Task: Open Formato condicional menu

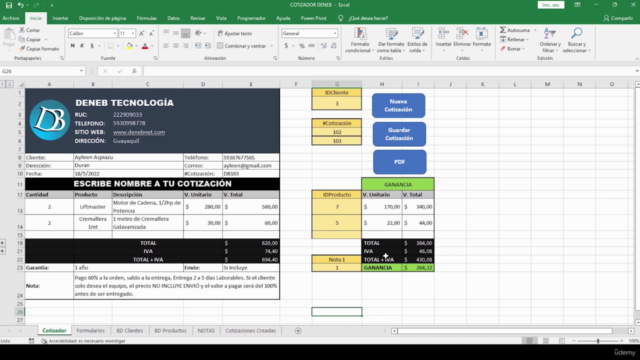Action: pos(360,40)
